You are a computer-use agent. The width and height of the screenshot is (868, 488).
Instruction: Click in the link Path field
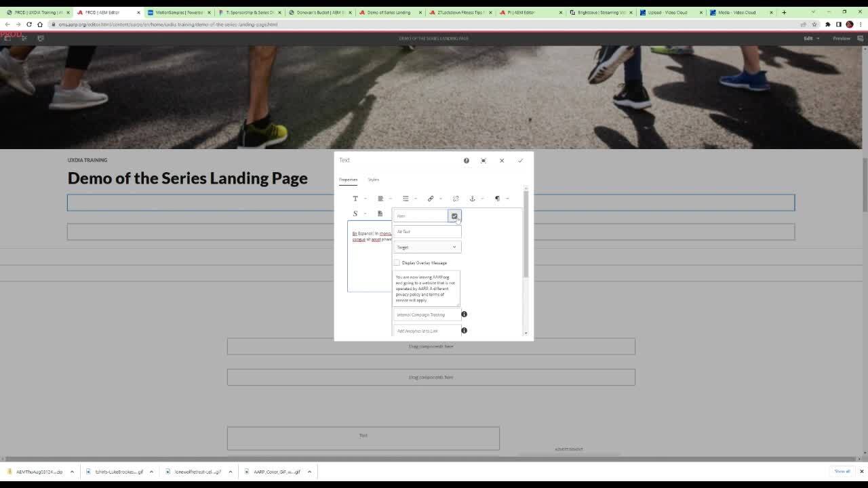click(x=420, y=216)
